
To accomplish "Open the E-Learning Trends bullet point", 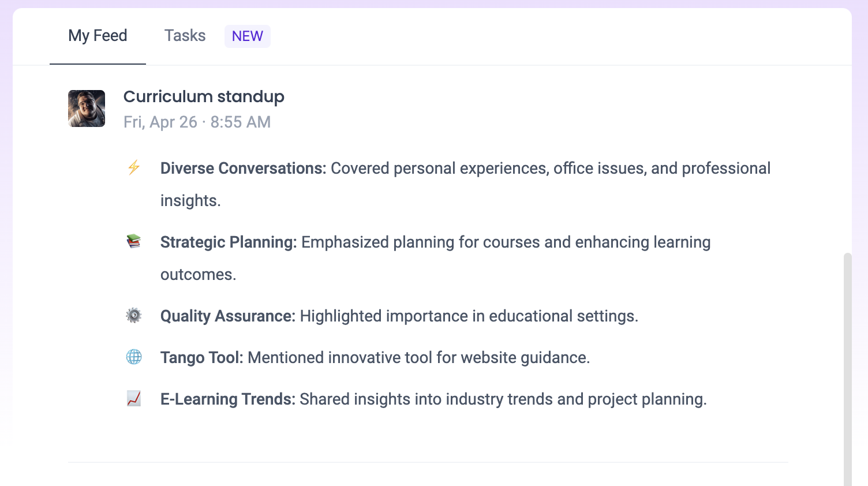I will pyautogui.click(x=433, y=399).
